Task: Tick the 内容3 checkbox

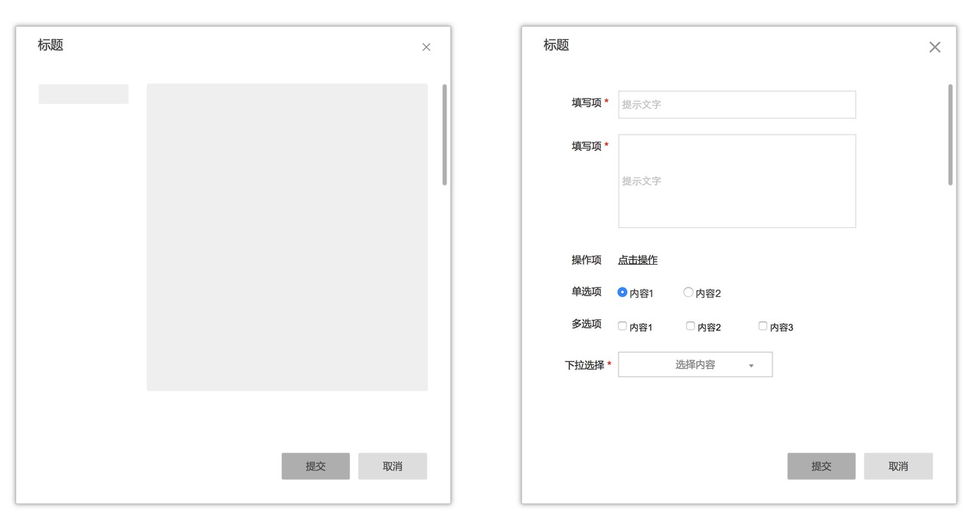Action: pos(763,326)
